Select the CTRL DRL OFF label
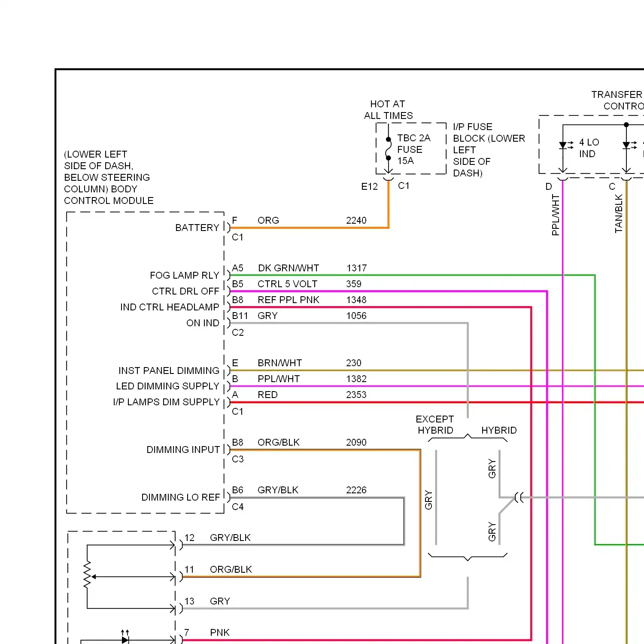Viewport: 644px width, 644px height. click(x=185, y=291)
